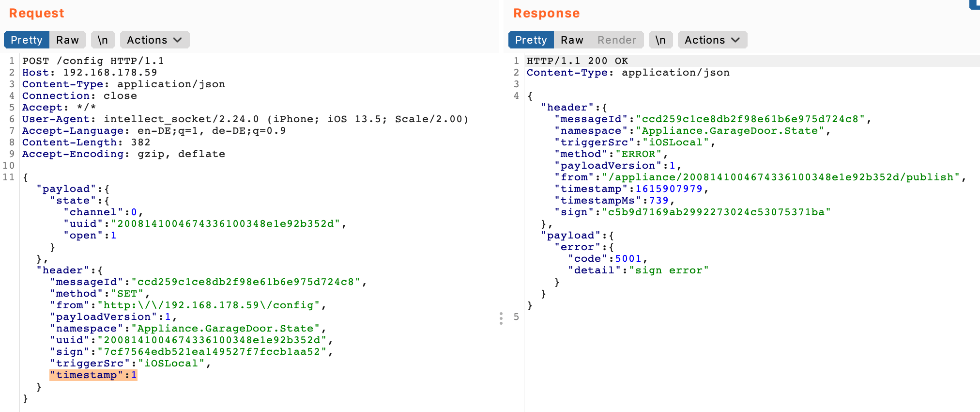The image size is (980, 412).
Task: Click the "payloadVersion":1 line in response
Action: tap(618, 166)
